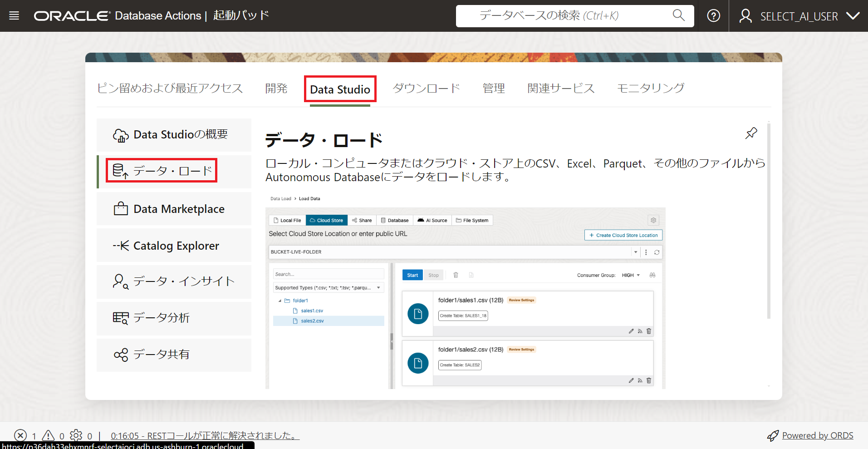This screenshot has width=868, height=449.
Task: Open the hamburger navigation menu
Action: (x=14, y=16)
